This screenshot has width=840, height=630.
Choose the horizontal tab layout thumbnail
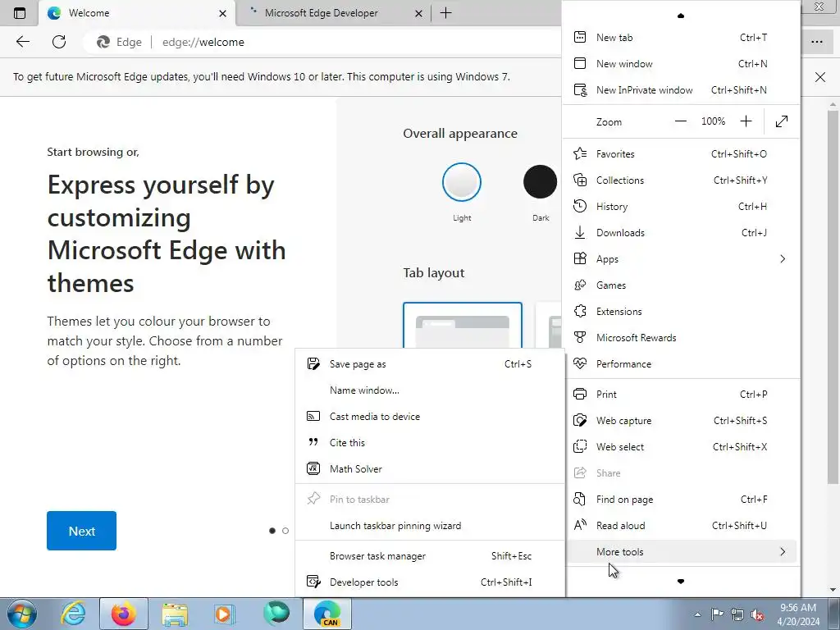pos(463,326)
